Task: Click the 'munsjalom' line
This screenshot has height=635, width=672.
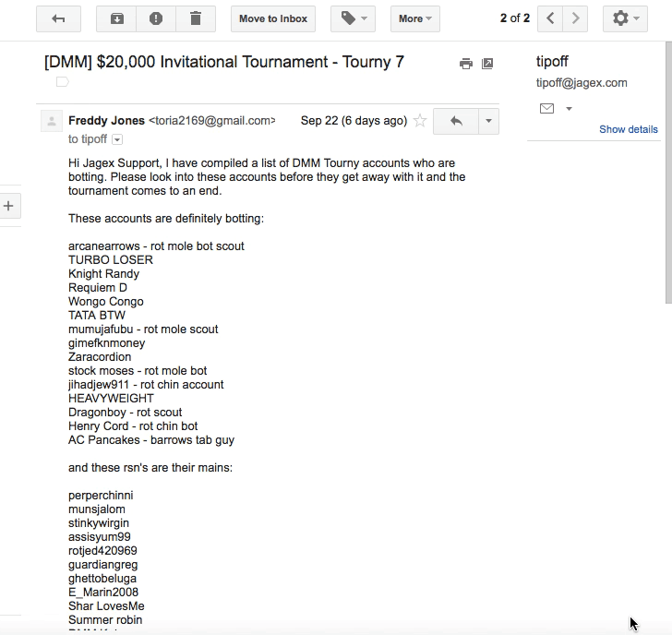Action: 97,509
